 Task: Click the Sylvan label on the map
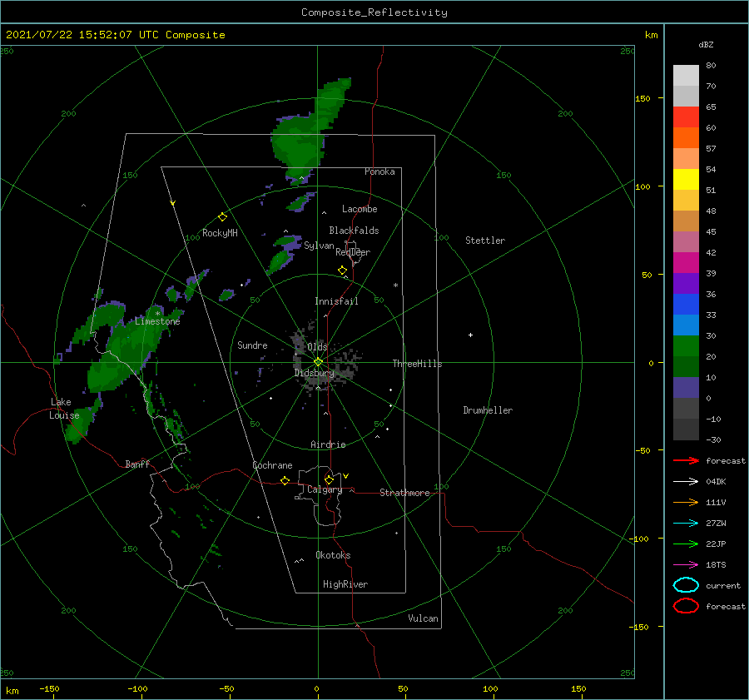319,246
